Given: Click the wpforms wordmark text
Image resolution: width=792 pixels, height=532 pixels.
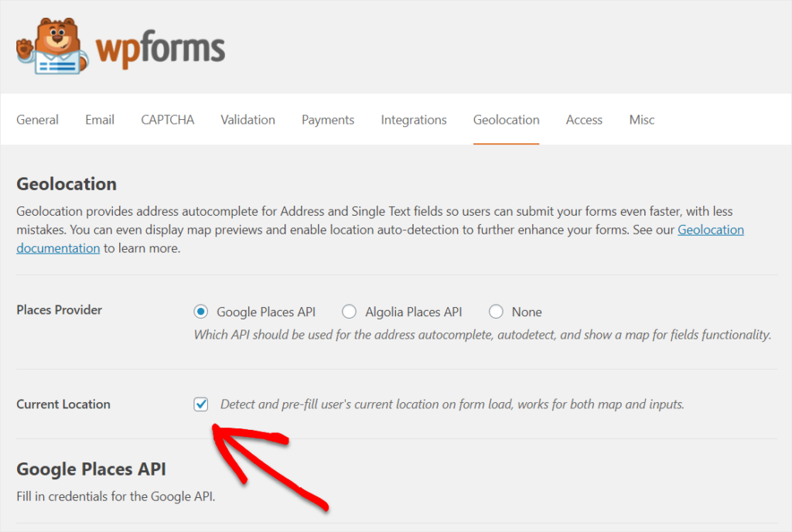Looking at the screenshot, I should pyautogui.click(x=160, y=48).
